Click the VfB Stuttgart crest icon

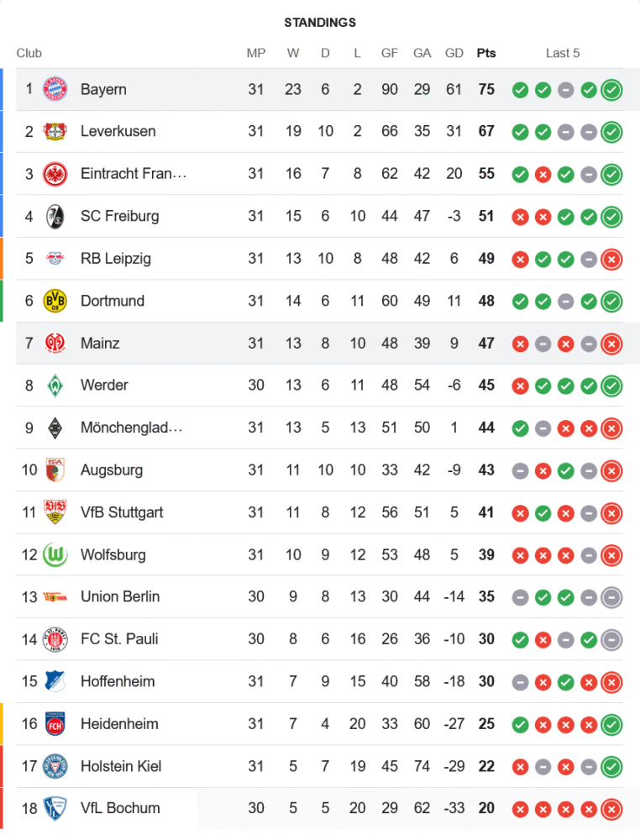[55, 512]
